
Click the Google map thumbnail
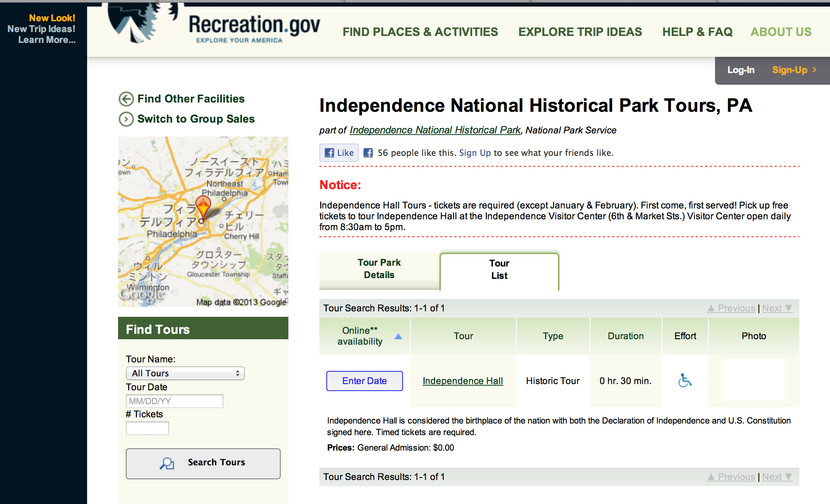pyautogui.click(x=203, y=222)
